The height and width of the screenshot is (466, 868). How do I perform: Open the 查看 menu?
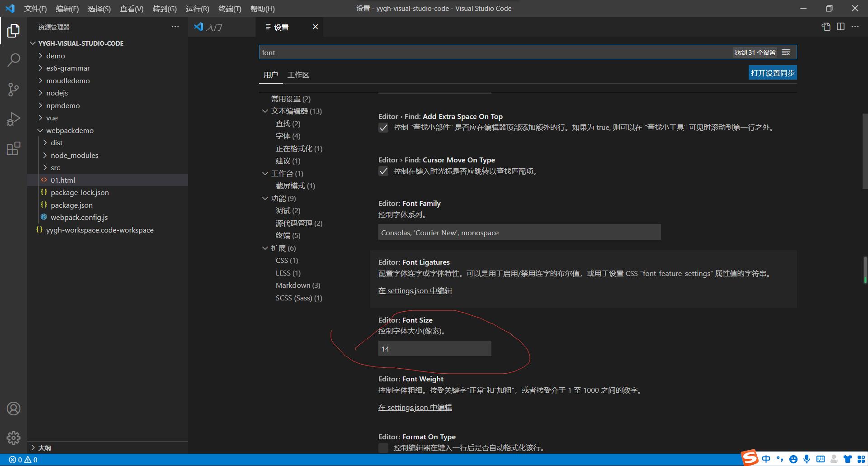(x=131, y=9)
